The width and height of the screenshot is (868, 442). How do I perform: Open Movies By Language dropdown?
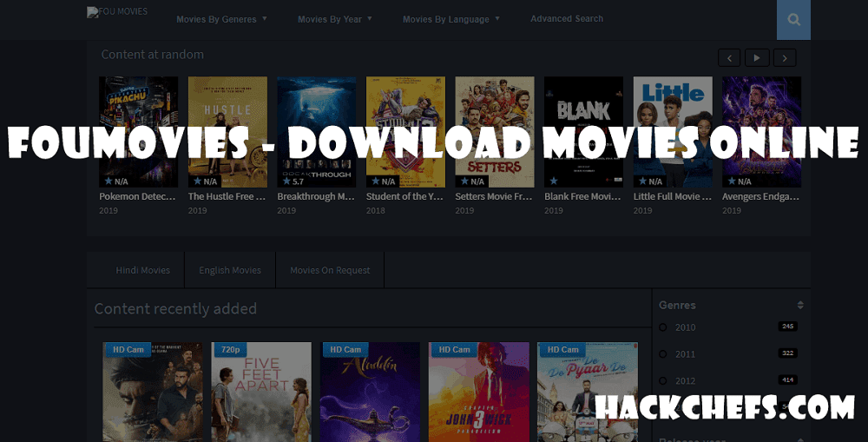(451, 19)
